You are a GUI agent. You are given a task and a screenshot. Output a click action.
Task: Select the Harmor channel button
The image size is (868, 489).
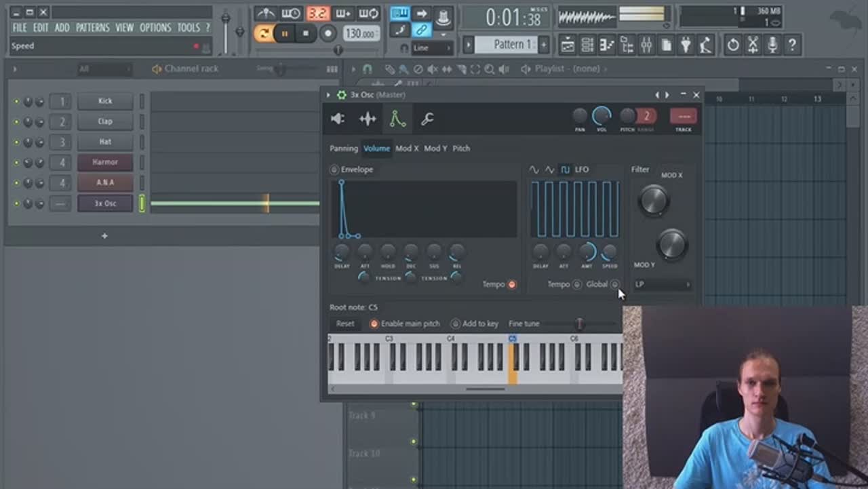point(105,162)
